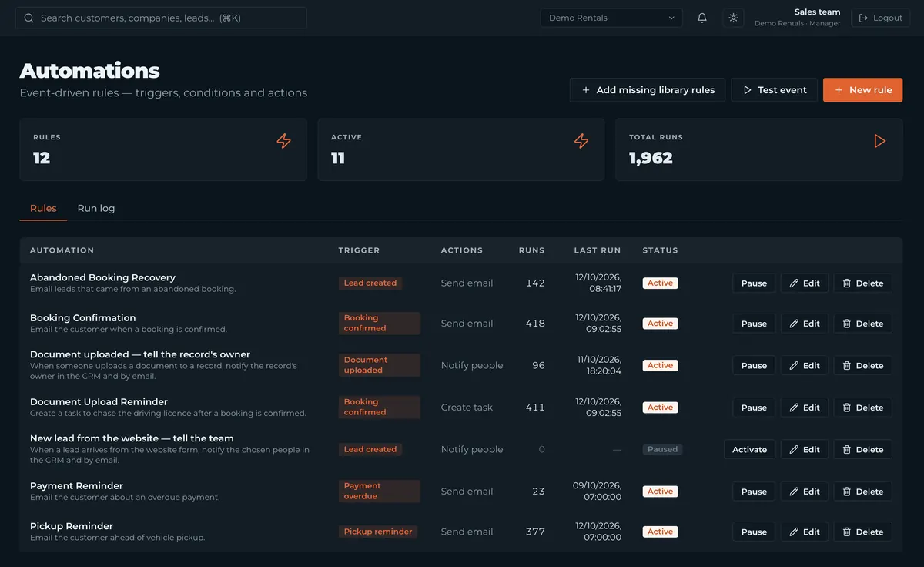Click the Pickup reminder trigger tag

[377, 532]
